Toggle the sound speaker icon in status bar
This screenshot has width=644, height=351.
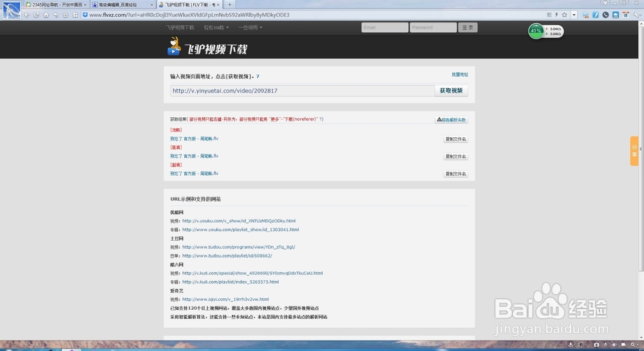tap(614, 345)
